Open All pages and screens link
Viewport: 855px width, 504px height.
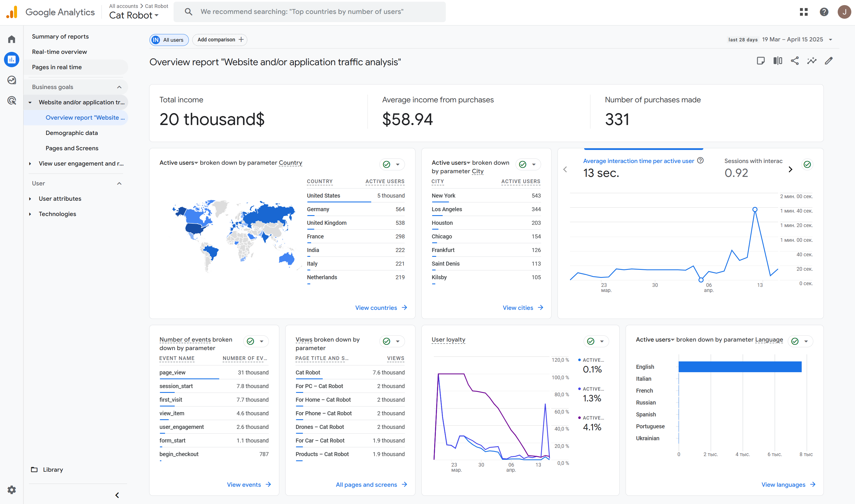(366, 484)
